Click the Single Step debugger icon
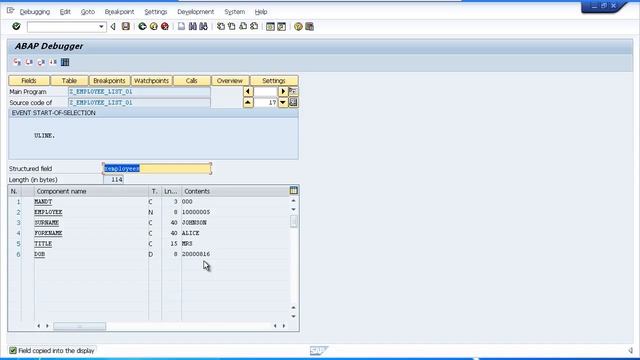The width and height of the screenshot is (640, 360). point(17,62)
